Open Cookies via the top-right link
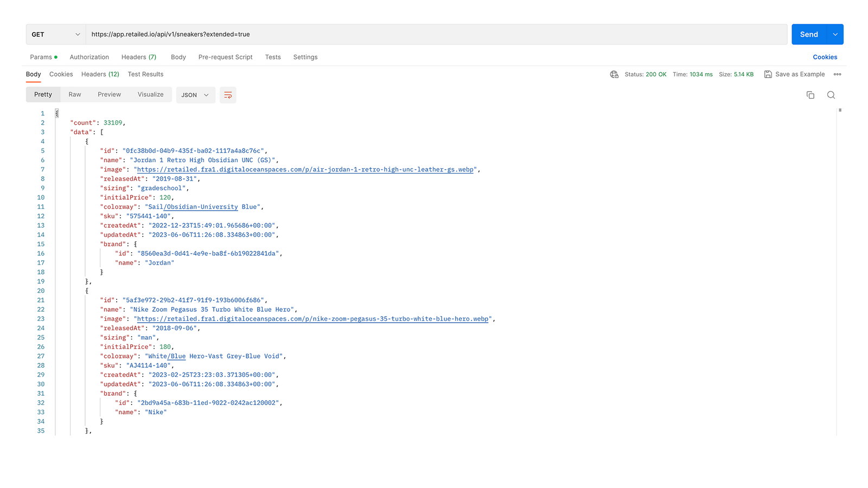Image resolution: width=868 pixels, height=488 pixels. 825,57
